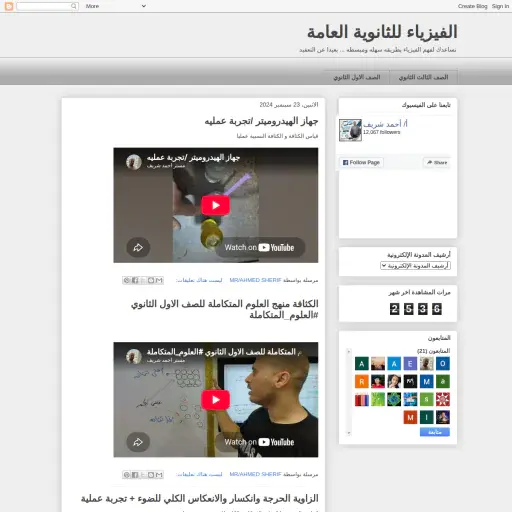The image size is (512, 512).
Task: Click the Blogger logo icon
Action: 9,6
